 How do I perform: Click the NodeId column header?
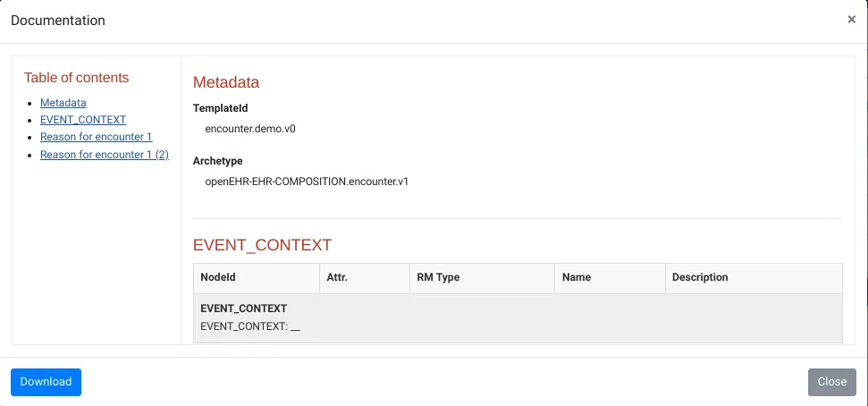(218, 277)
